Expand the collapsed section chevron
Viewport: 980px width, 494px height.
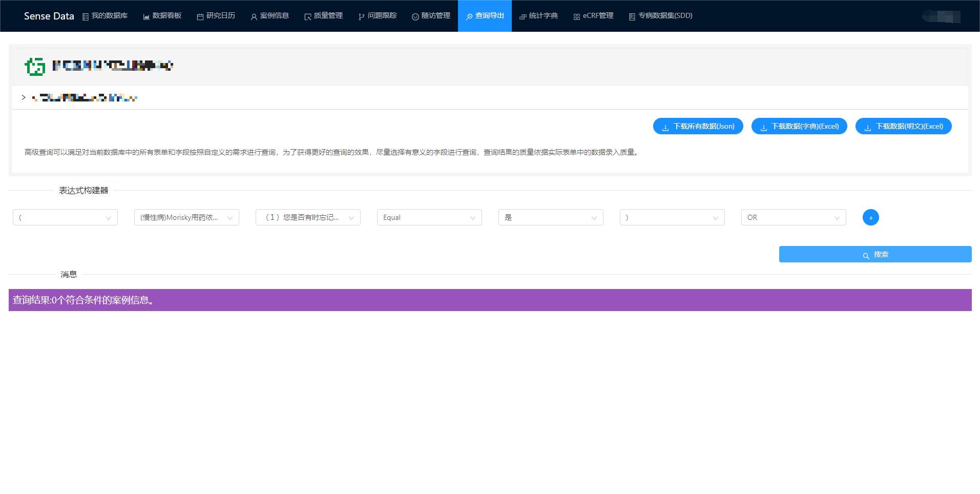24,97
